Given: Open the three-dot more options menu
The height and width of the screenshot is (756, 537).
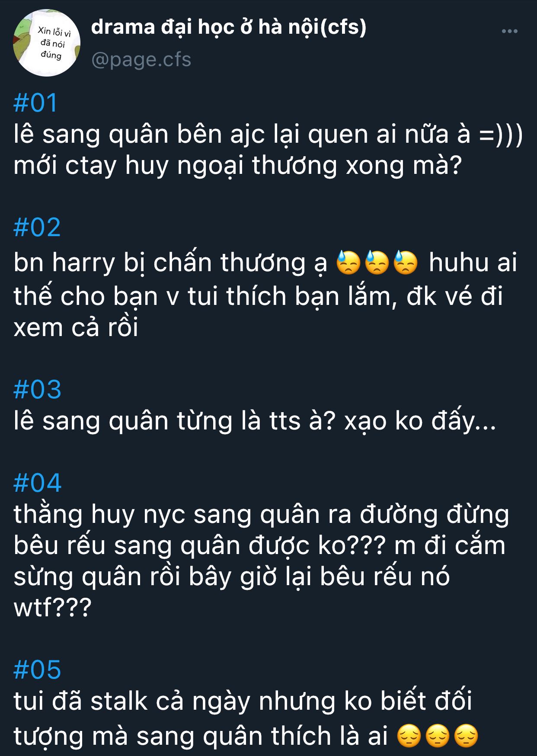Looking at the screenshot, I should coord(509,31).
